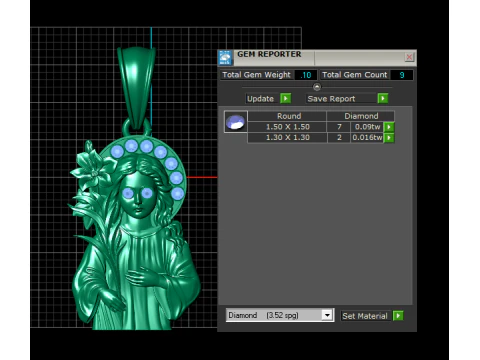Click the Set Material label
Screen dimensions: 480x360
coord(365,316)
